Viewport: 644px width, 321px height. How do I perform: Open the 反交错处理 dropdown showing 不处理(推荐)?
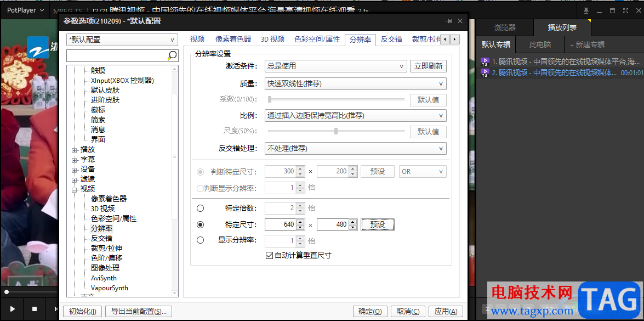point(355,148)
